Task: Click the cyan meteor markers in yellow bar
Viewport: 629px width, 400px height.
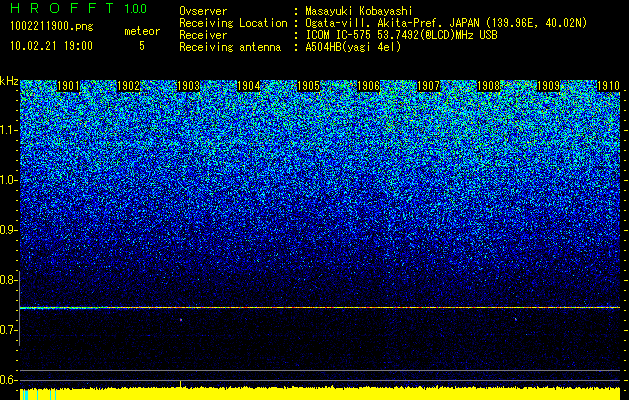Action: tap(38, 394)
